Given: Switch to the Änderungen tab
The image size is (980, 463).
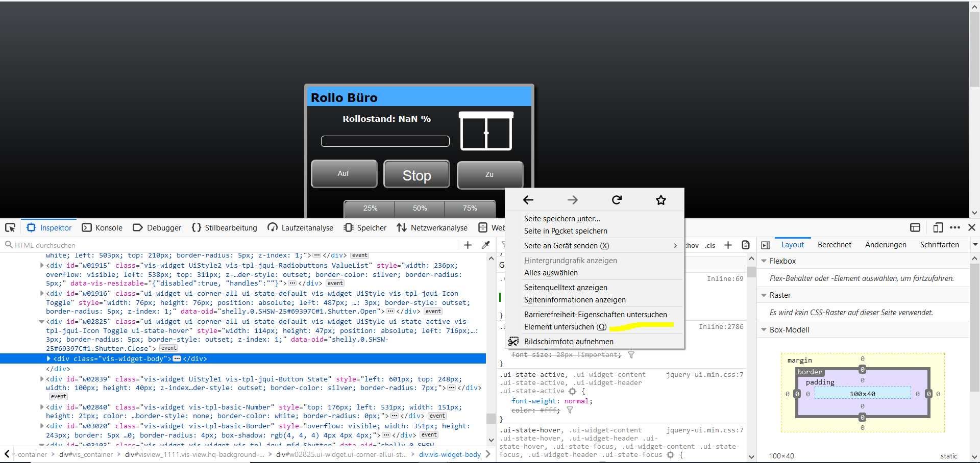Looking at the screenshot, I should coord(886,245).
